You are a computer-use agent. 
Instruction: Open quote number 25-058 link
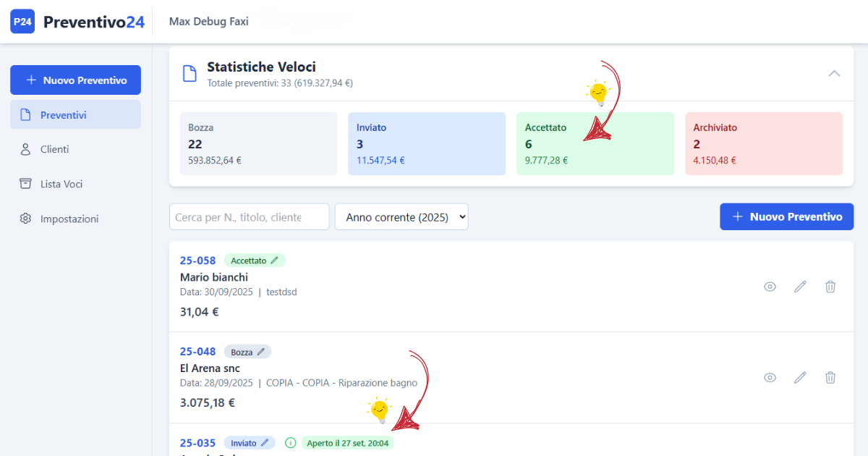[x=197, y=261]
